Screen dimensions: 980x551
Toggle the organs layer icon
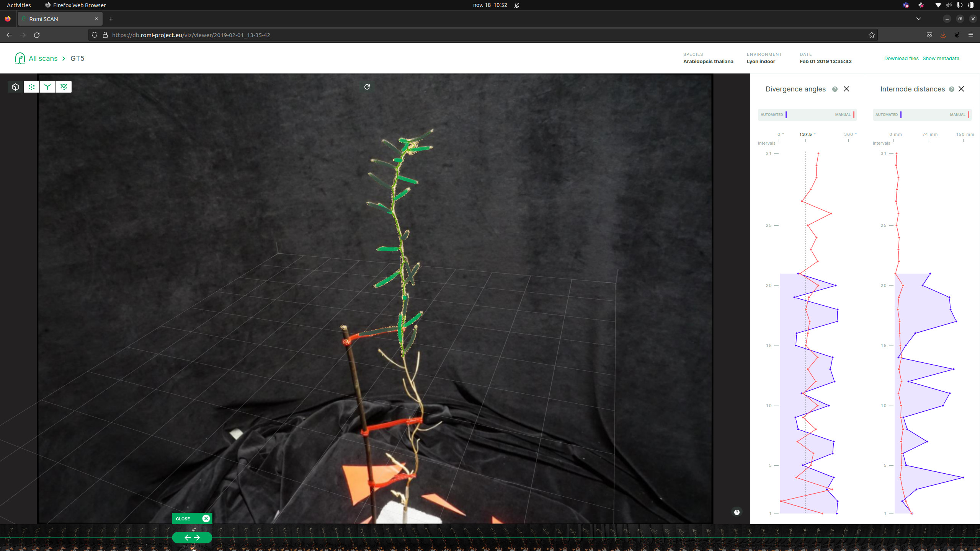pos(64,87)
